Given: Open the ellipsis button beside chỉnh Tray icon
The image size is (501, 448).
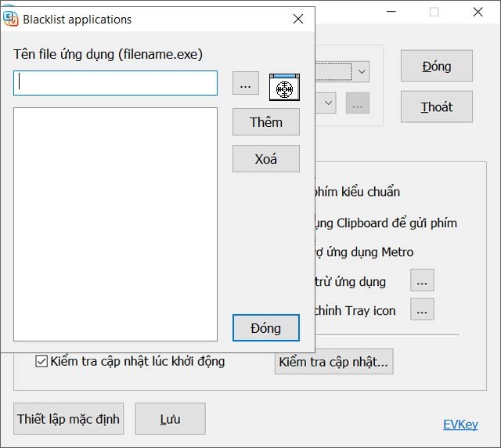Looking at the screenshot, I should click(x=422, y=309).
